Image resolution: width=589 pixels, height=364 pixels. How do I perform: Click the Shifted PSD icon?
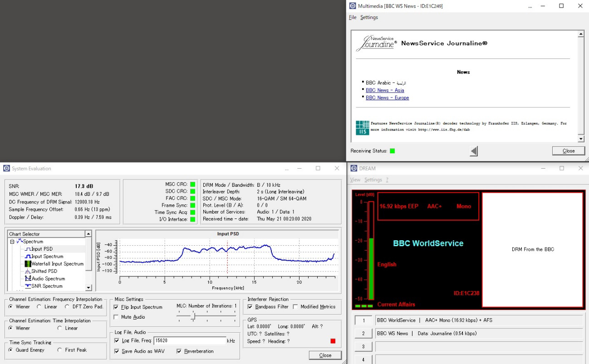pyautogui.click(x=27, y=271)
